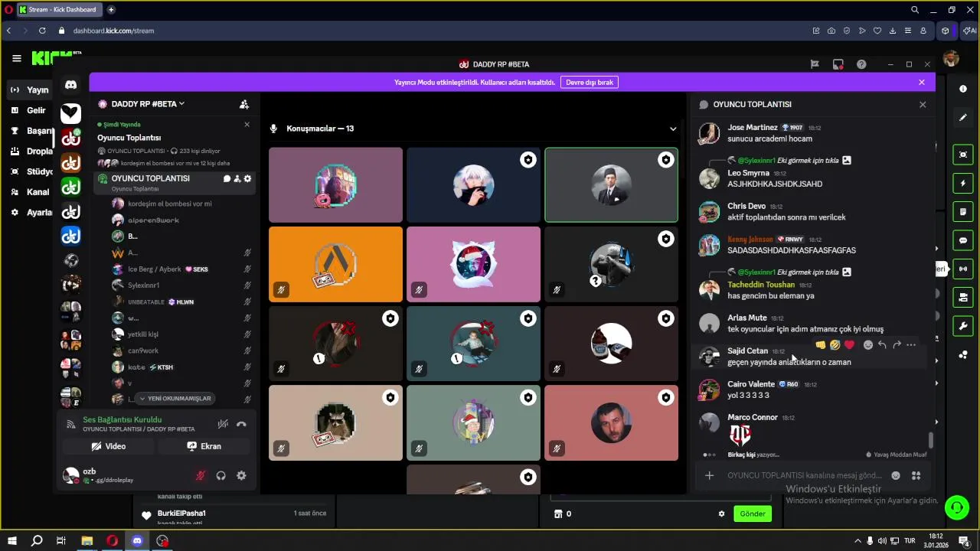
Task: Dismiss the Şimdi Yayında stage notice
Action: [x=247, y=124]
